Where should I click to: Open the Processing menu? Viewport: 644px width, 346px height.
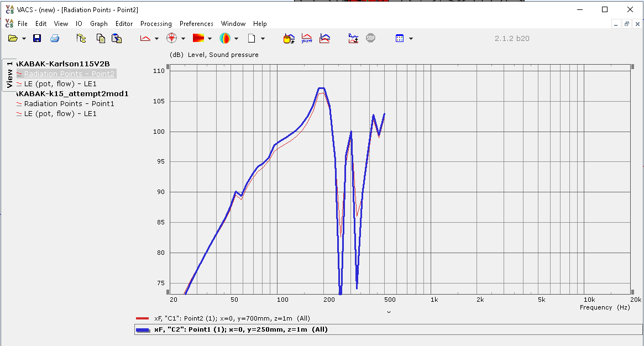(156, 24)
